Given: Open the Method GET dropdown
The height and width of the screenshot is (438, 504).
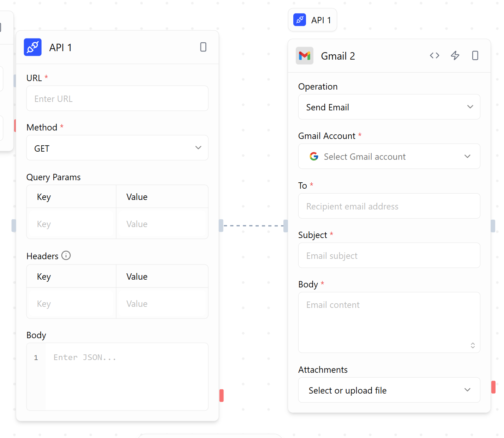Looking at the screenshot, I should click(x=117, y=148).
